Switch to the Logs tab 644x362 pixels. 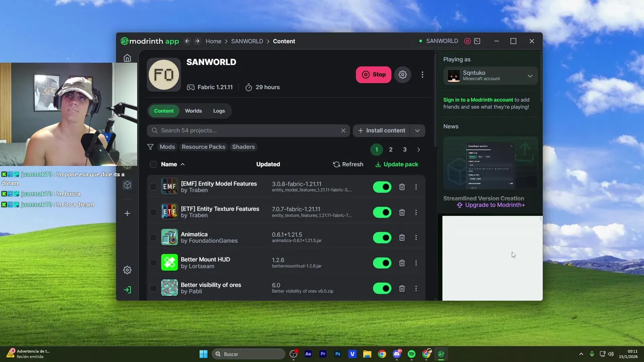[219, 111]
